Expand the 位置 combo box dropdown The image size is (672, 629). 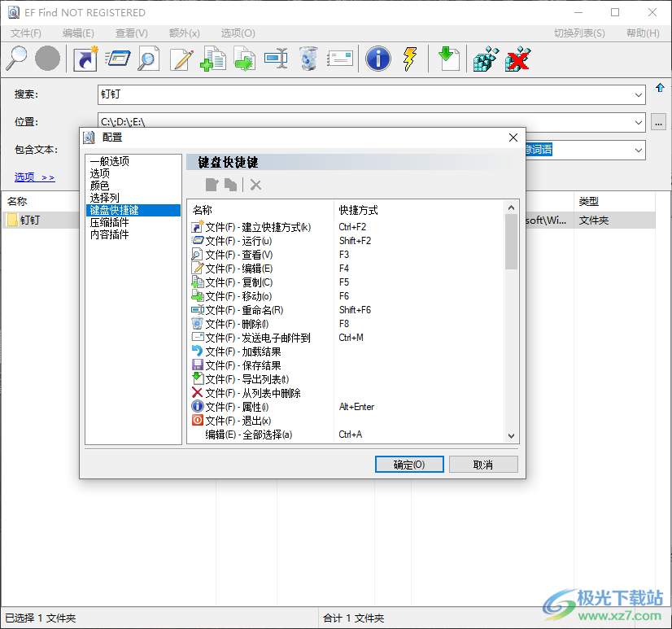tap(638, 122)
